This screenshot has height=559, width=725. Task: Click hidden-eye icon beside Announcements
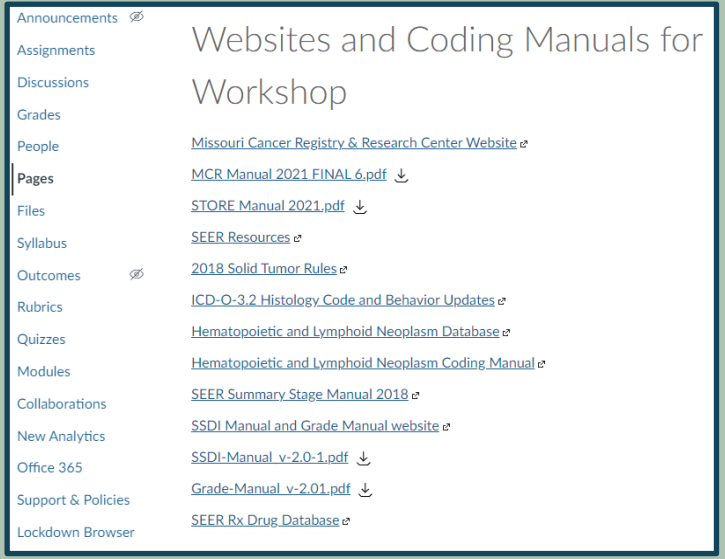click(136, 17)
